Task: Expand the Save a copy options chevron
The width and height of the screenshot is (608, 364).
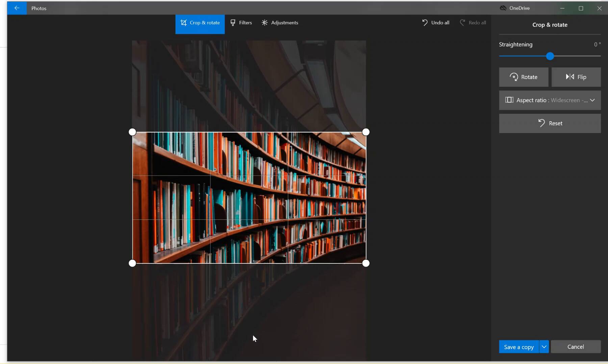Action: click(544, 346)
